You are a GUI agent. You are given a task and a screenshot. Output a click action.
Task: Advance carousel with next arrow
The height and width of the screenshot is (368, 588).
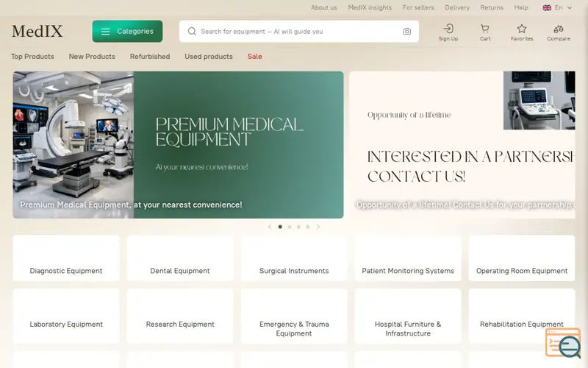pyautogui.click(x=318, y=227)
